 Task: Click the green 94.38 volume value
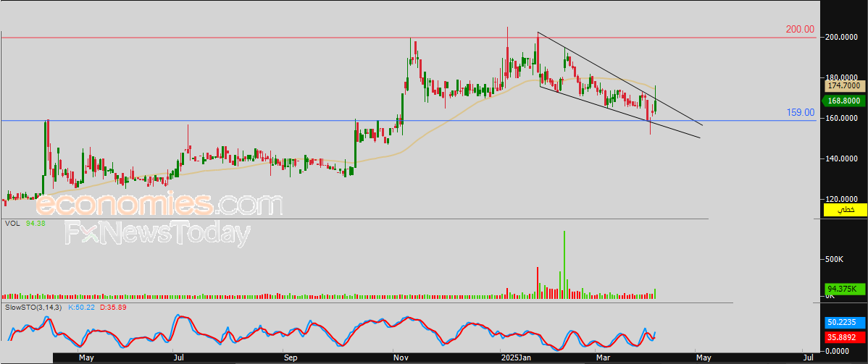pyautogui.click(x=35, y=224)
